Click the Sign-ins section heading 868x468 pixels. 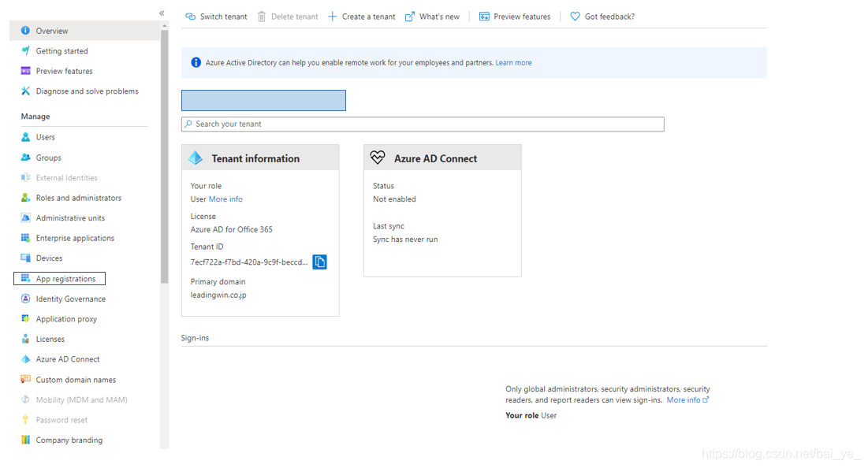pyautogui.click(x=195, y=338)
